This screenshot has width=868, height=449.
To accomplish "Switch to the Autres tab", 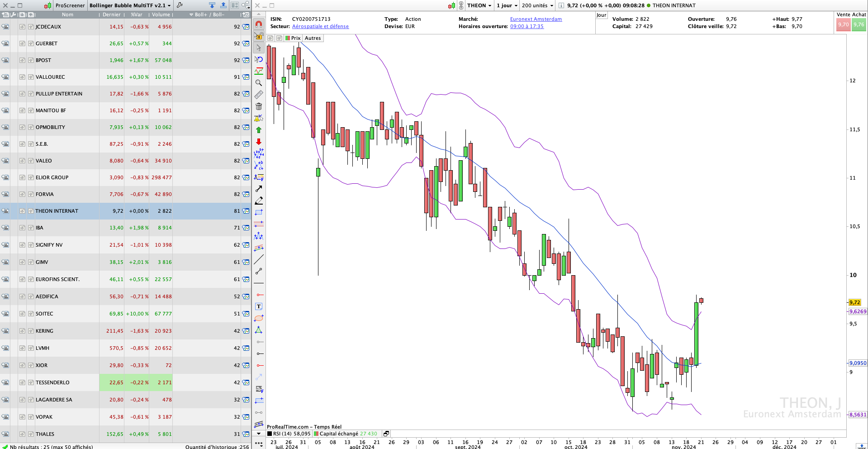I will point(313,38).
